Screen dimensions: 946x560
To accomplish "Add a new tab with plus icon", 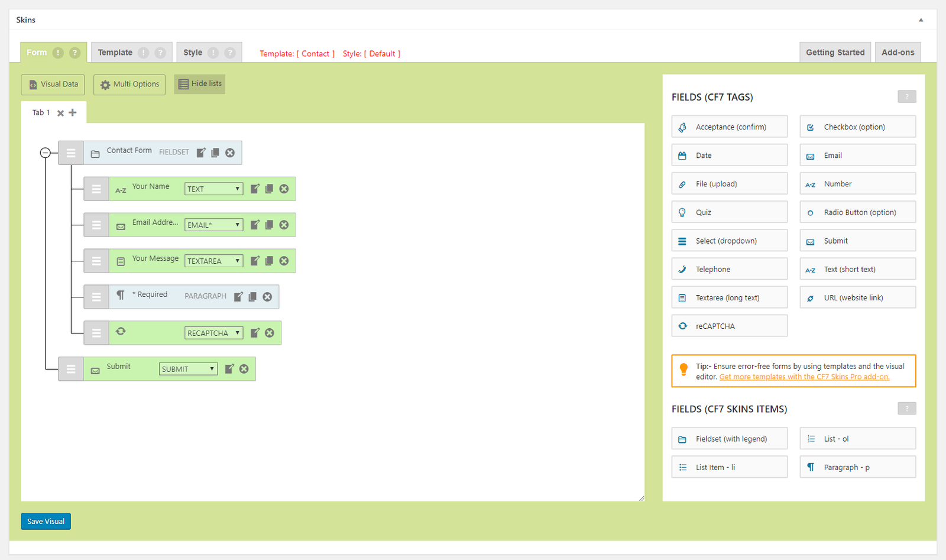I will click(x=73, y=112).
